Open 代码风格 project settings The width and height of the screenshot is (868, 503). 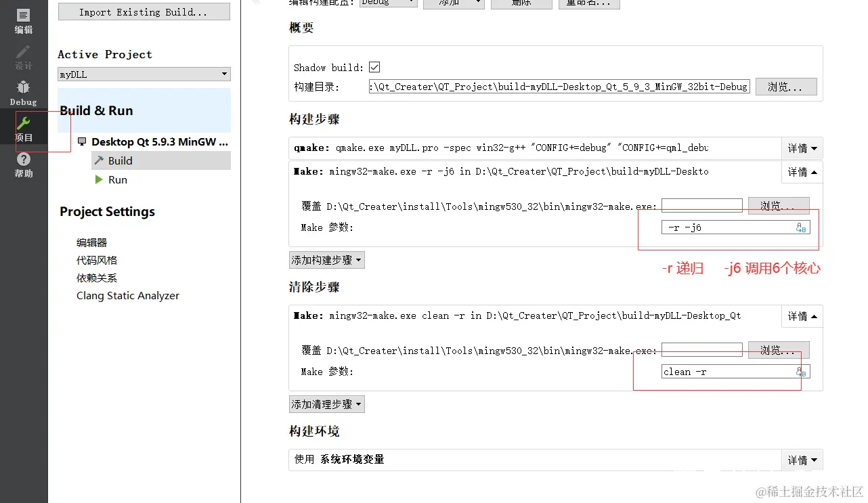97,260
